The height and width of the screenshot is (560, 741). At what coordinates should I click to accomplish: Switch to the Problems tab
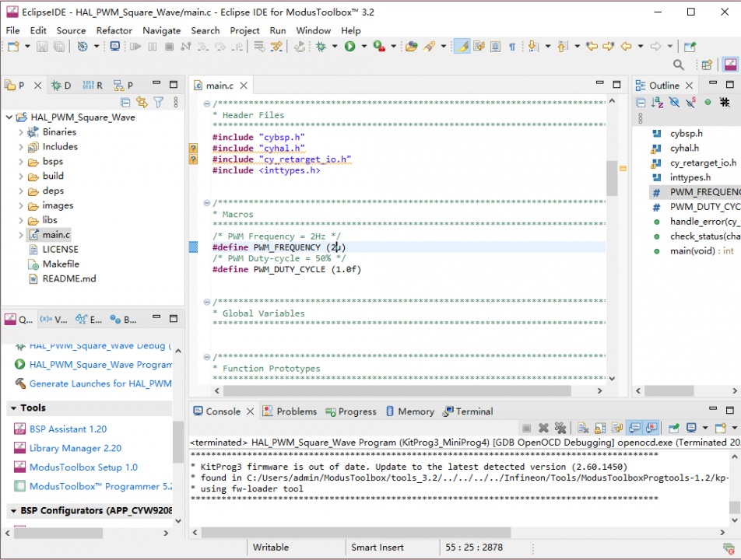pos(290,411)
